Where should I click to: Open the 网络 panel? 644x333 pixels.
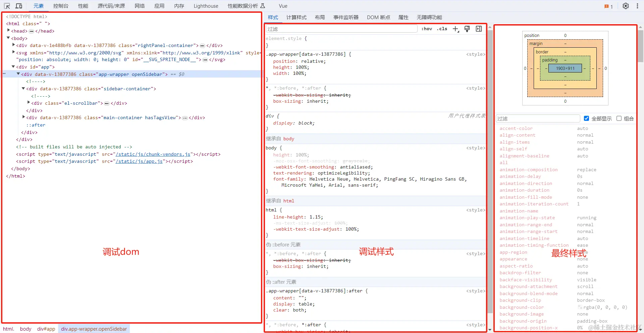[x=140, y=6]
